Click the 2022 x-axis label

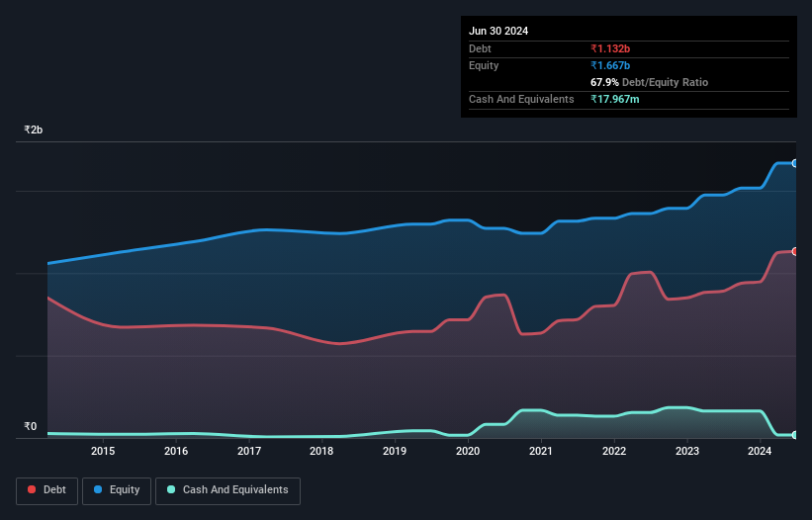(614, 451)
